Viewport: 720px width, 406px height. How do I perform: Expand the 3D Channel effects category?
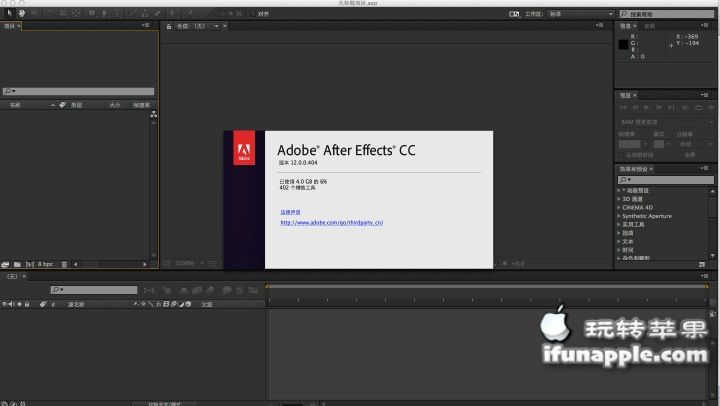click(x=619, y=199)
